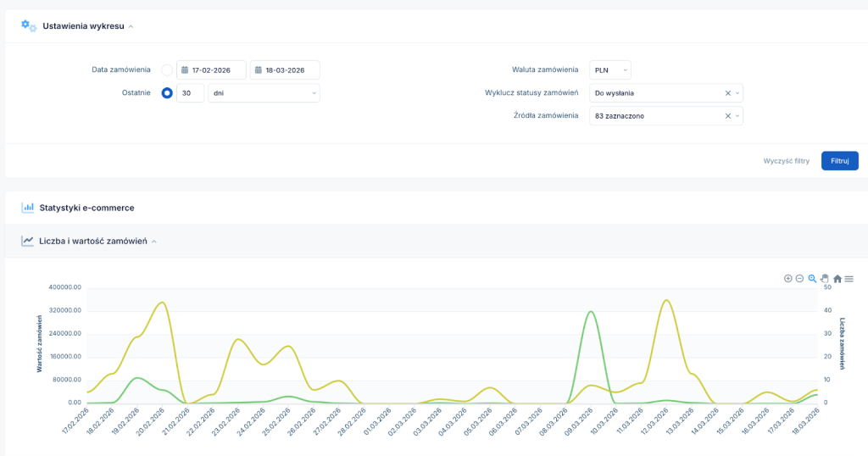Screen dimensions: 868x456
Task: Open the chart hamburger menu
Action: click(849, 278)
